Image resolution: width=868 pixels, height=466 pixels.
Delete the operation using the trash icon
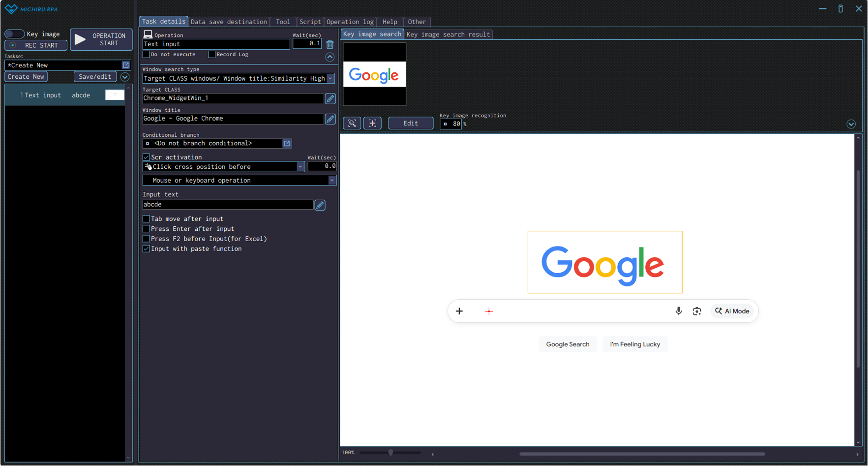[x=330, y=44]
